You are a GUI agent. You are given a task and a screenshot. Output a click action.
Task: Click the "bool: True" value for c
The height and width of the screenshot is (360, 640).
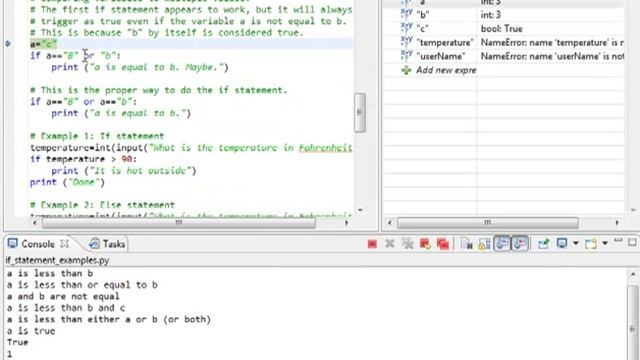click(502, 29)
